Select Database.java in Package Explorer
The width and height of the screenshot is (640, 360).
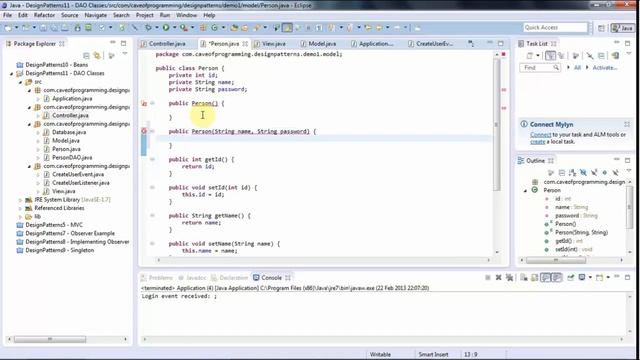click(69, 132)
